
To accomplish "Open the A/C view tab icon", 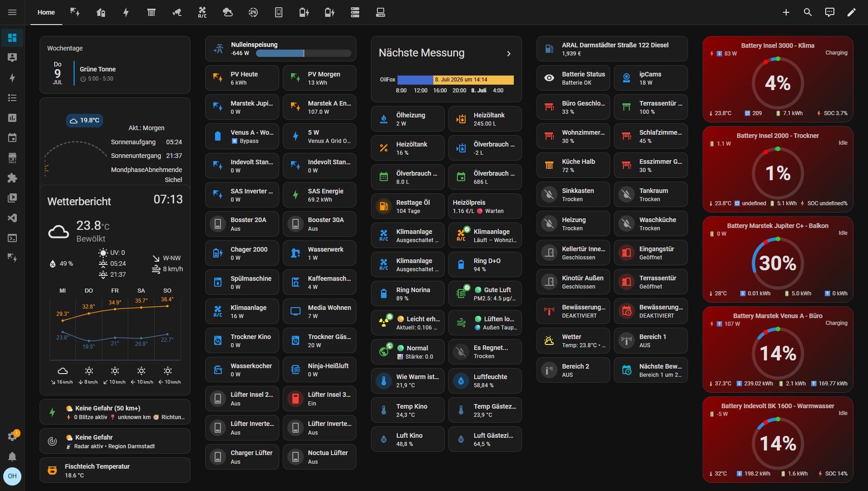I will coord(202,12).
